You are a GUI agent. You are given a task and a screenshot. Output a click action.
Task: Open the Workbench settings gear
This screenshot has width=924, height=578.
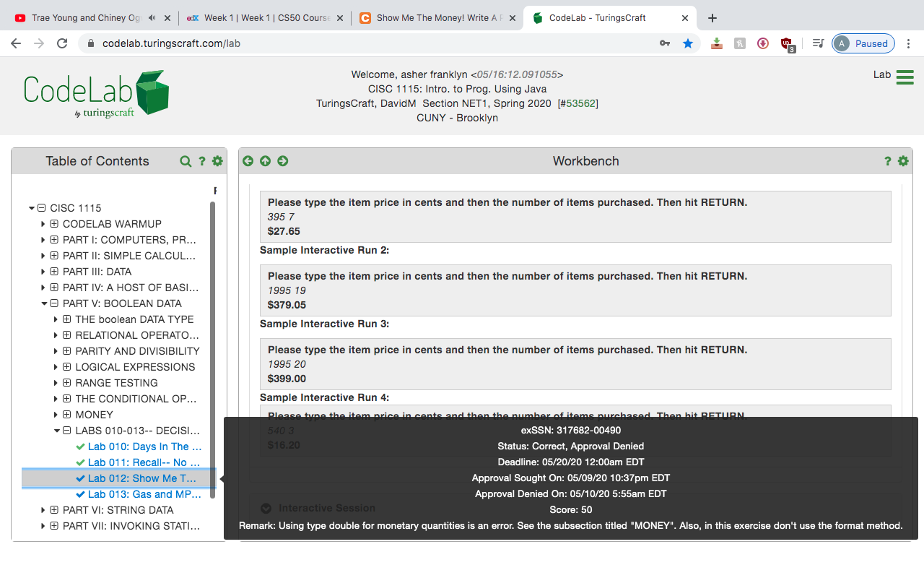pos(903,161)
